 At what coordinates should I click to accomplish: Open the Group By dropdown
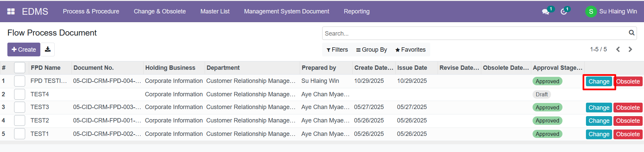tap(371, 50)
